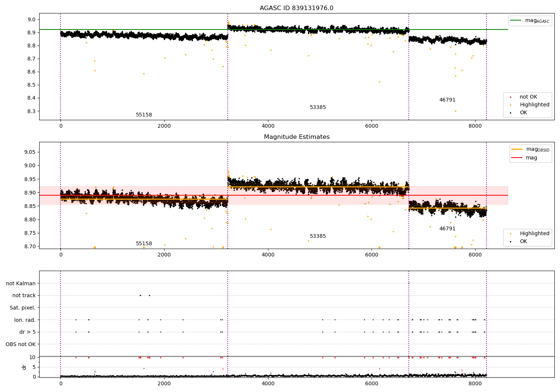560x392 pixels.
Task: Click the 6000 tick on bottom x-axis
Action: coord(371,384)
